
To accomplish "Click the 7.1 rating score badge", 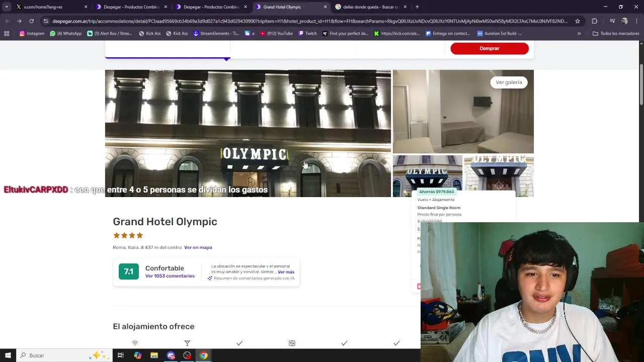I will click(129, 271).
